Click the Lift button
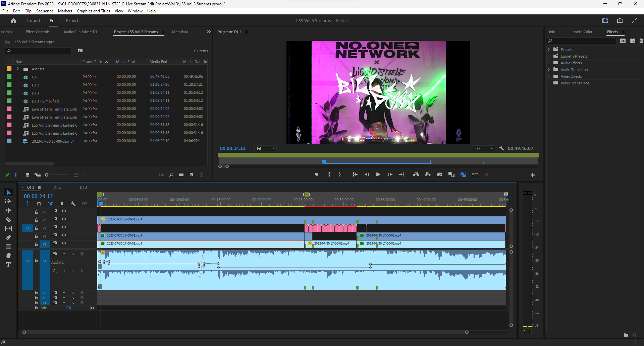 (x=416, y=175)
